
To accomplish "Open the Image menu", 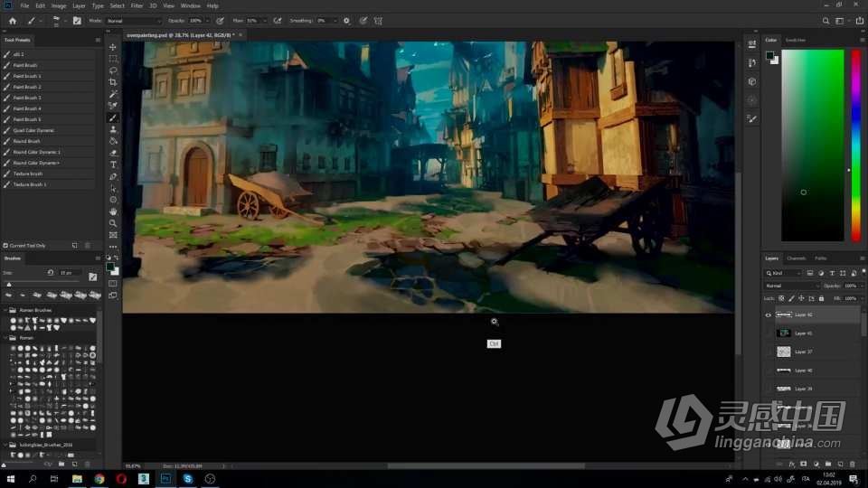I will (x=59, y=5).
